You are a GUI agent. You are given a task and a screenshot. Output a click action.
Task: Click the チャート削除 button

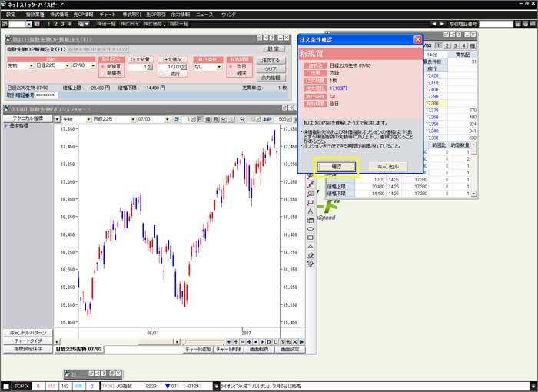(229, 349)
